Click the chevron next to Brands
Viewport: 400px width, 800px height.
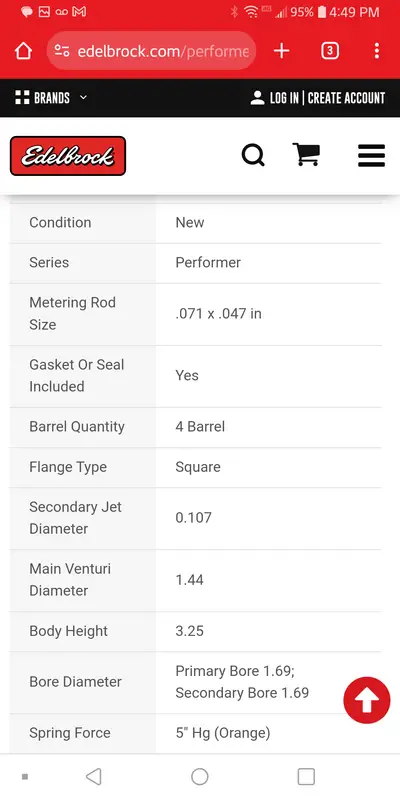[x=83, y=97]
